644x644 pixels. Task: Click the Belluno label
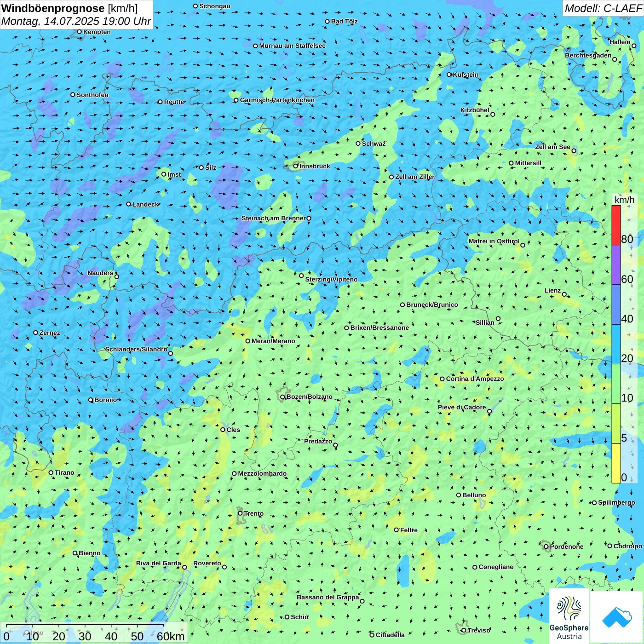click(474, 495)
